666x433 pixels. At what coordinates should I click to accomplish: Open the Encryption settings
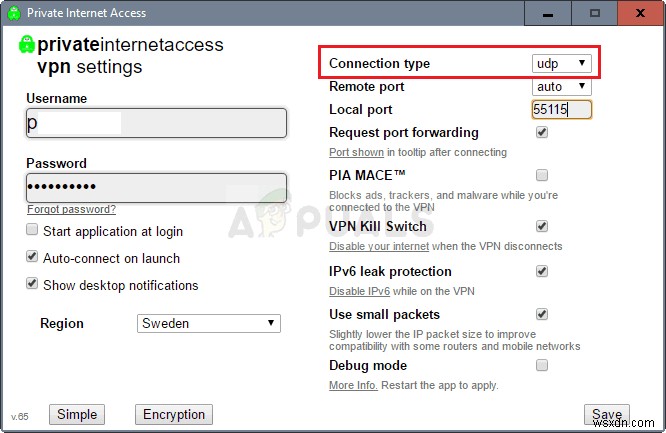[x=174, y=414]
